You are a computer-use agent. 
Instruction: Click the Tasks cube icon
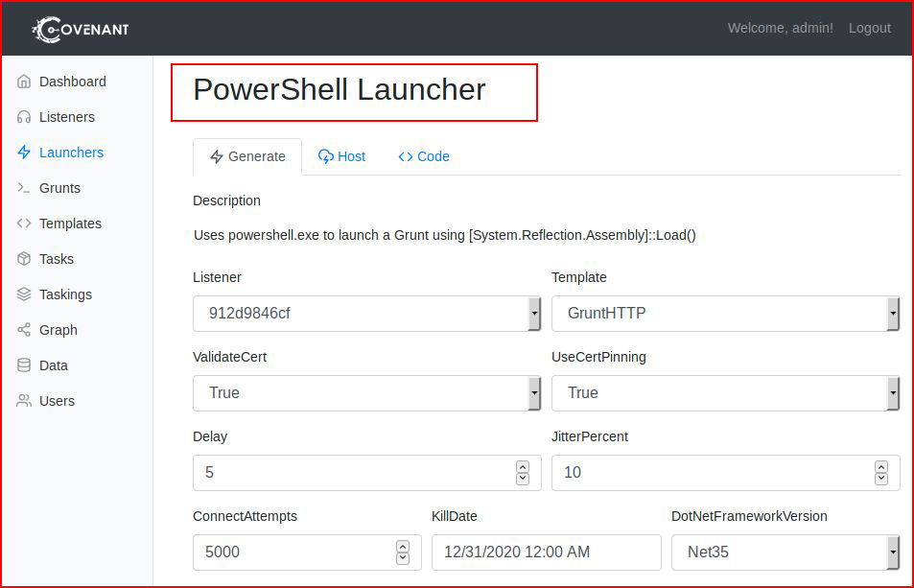click(x=24, y=259)
